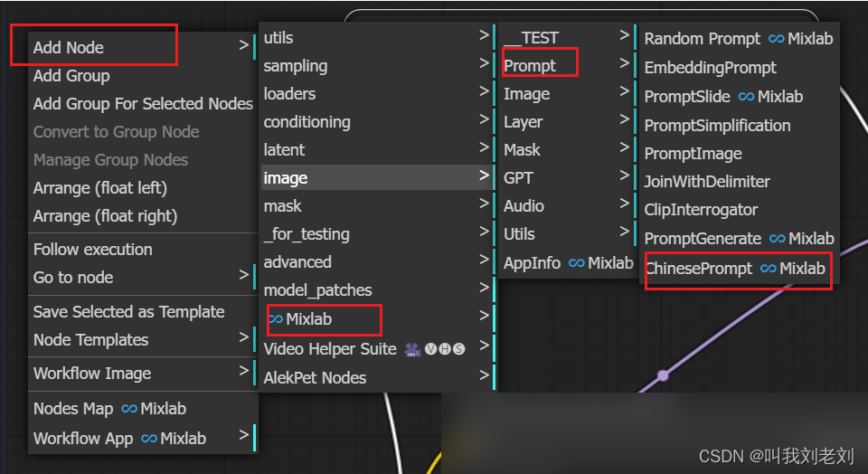Image resolution: width=868 pixels, height=474 pixels.
Task: Click infinity icon beside PromptGenerate
Action: (x=778, y=239)
